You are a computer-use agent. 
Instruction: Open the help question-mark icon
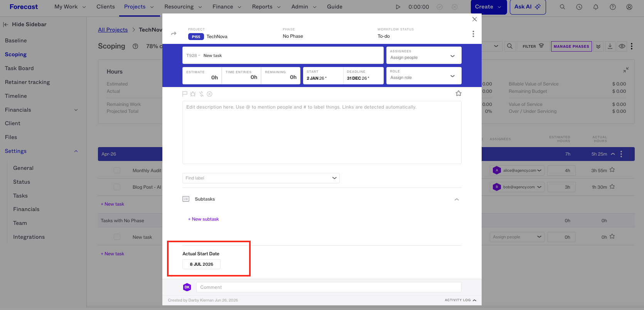613,7
